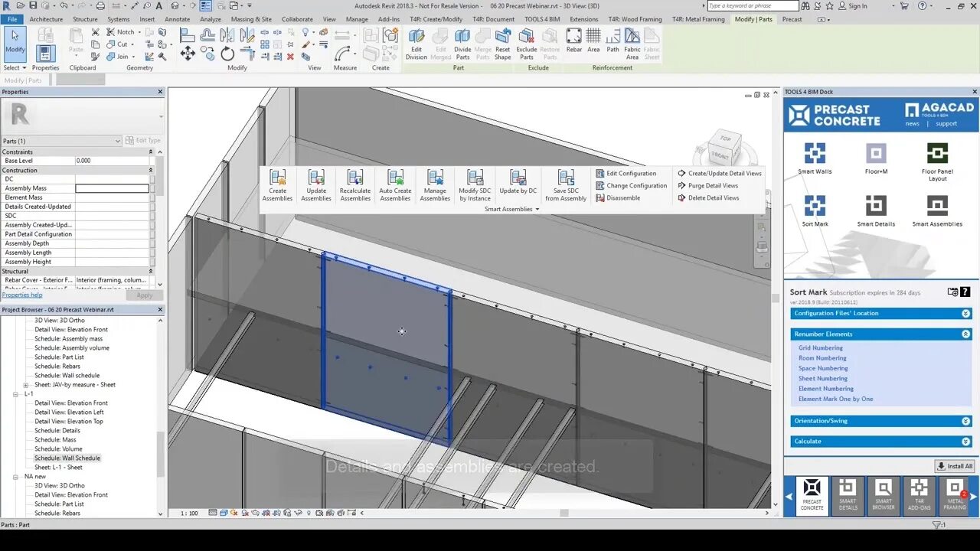Select Smart Browser bottom dock tile
The width and height of the screenshot is (980, 551).
pos(884,494)
